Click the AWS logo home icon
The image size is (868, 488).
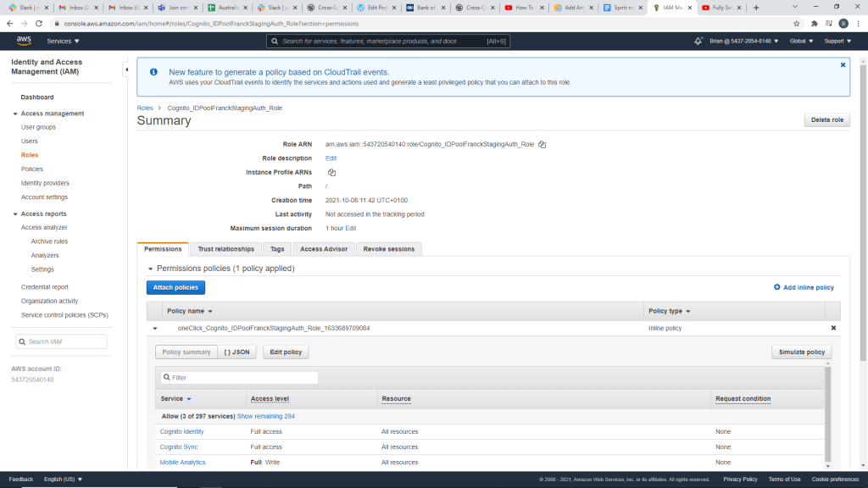pos(24,41)
